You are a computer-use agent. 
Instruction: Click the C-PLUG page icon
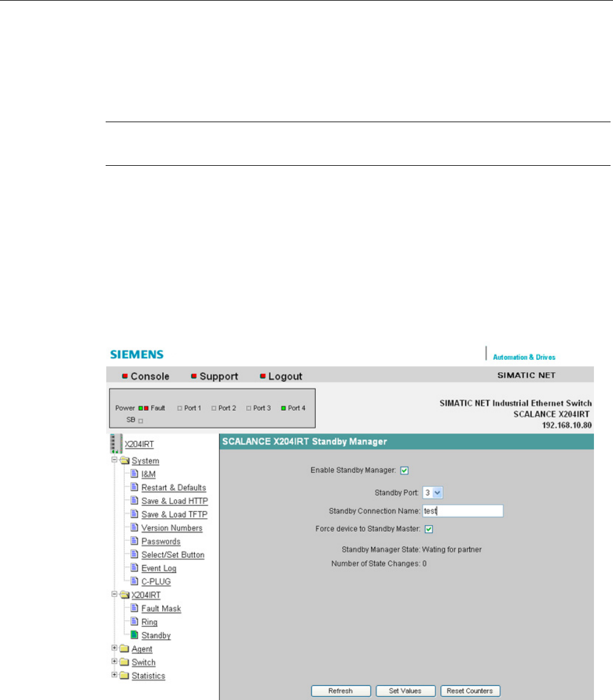(134, 581)
